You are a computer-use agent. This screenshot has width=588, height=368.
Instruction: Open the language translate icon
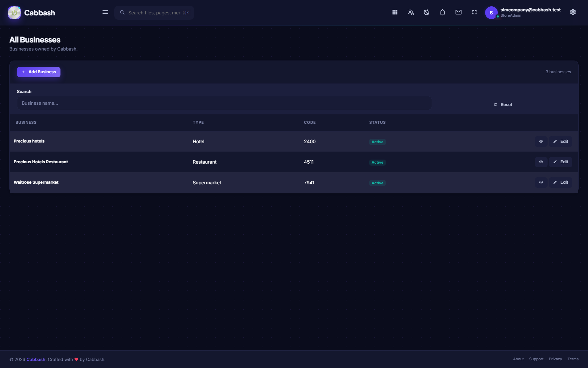(x=411, y=12)
